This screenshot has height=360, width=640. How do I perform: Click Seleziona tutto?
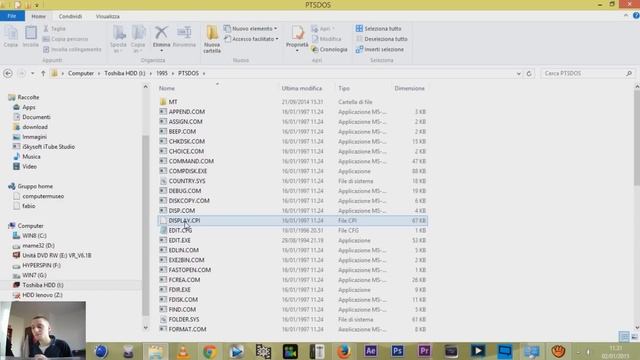[378, 29]
